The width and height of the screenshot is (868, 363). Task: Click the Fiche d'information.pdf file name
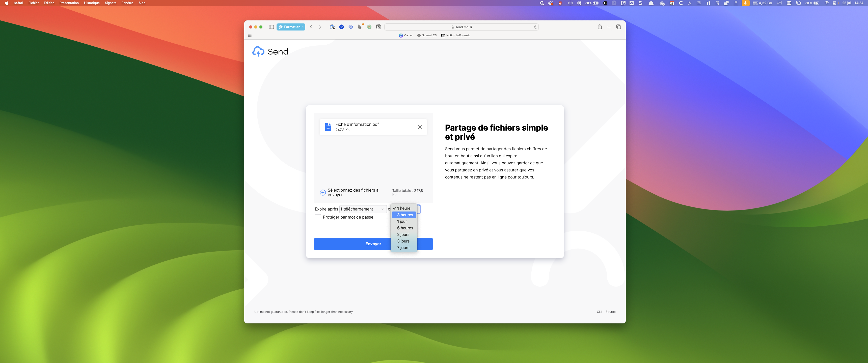[x=357, y=125]
